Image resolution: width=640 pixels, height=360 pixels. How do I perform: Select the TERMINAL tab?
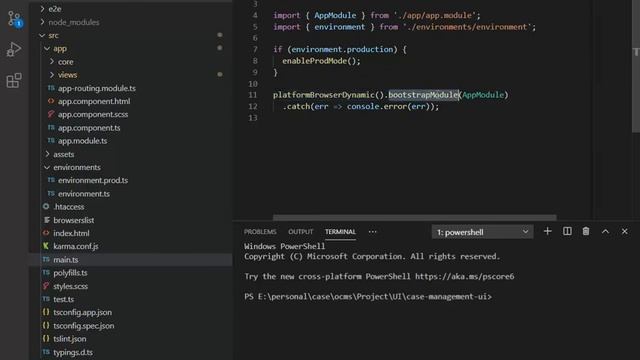(x=340, y=231)
